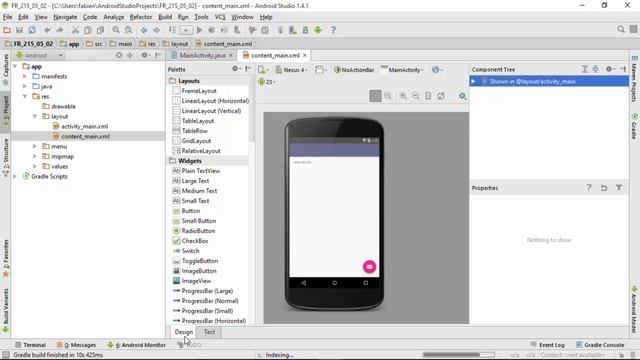Image resolution: width=640 pixels, height=360 pixels.
Task: Zoom out of design preview
Action: [x=416, y=96]
